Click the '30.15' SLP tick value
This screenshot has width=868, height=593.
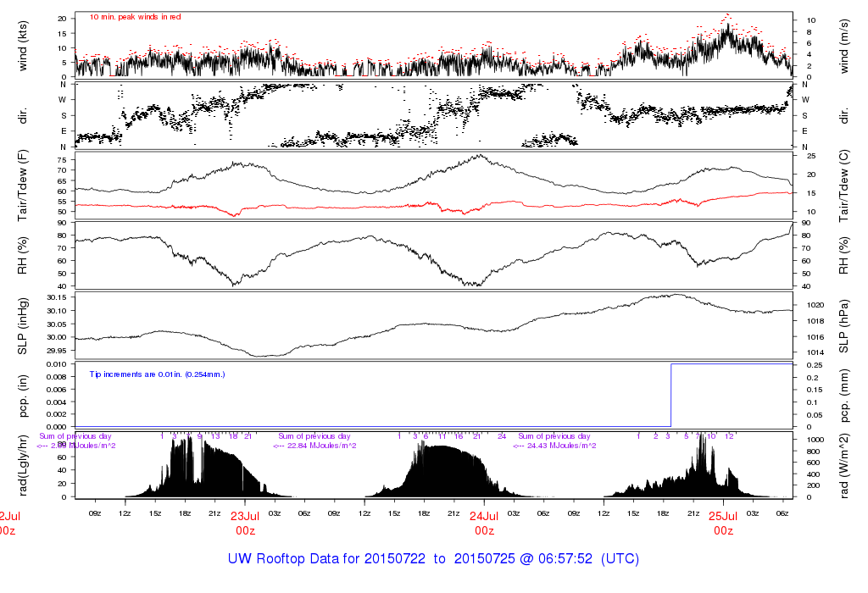57,297
